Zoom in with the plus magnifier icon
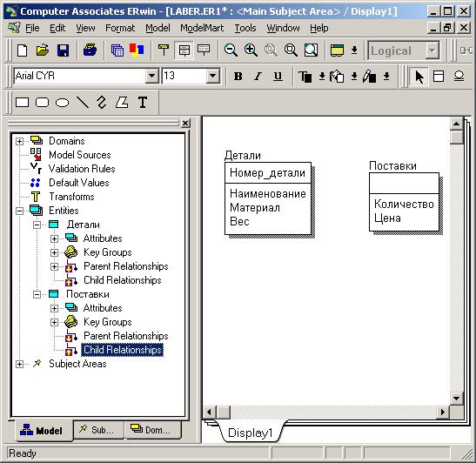This screenshot has height=463, width=476. click(x=251, y=50)
